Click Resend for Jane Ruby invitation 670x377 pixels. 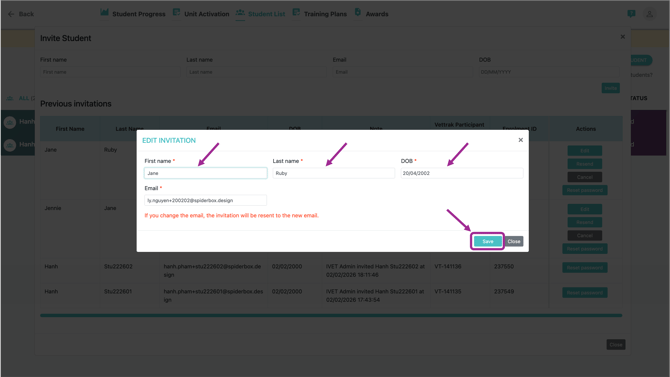click(x=585, y=164)
